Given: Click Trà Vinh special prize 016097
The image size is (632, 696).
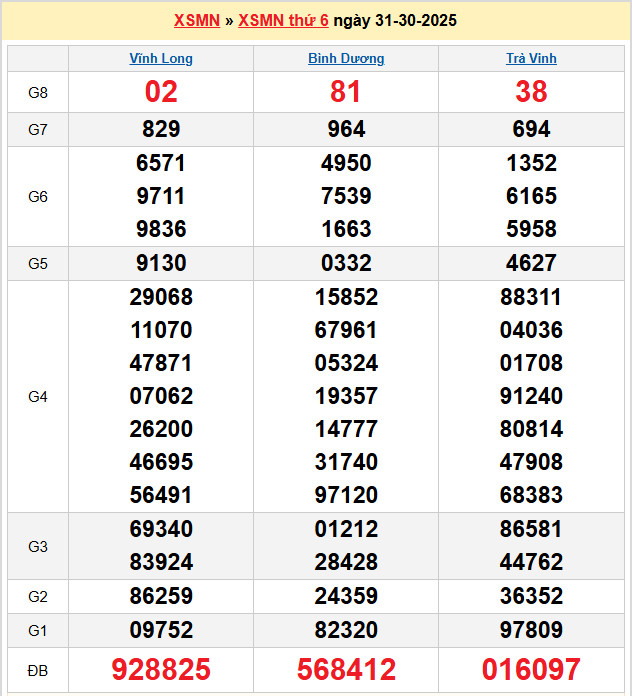Looking at the screenshot, I should 531,669.
